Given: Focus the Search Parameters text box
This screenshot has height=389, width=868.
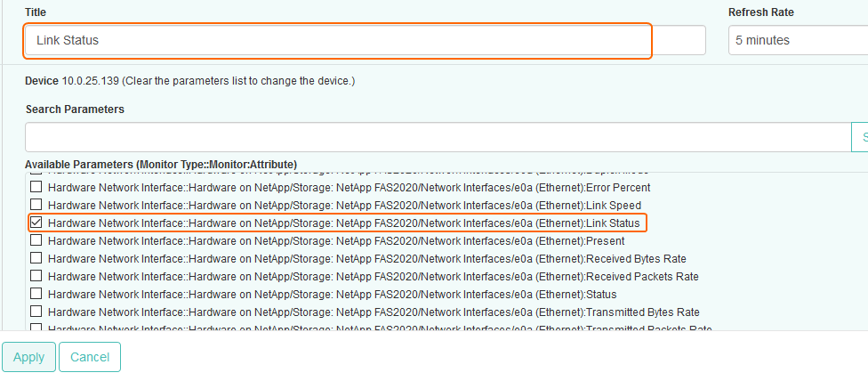Looking at the screenshot, I should [x=438, y=137].
